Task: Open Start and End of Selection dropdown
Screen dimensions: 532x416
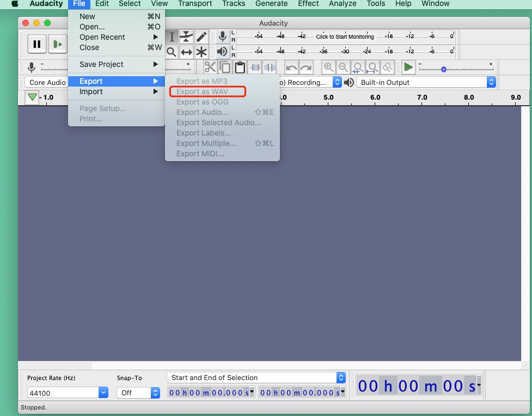Action: [x=256, y=378]
